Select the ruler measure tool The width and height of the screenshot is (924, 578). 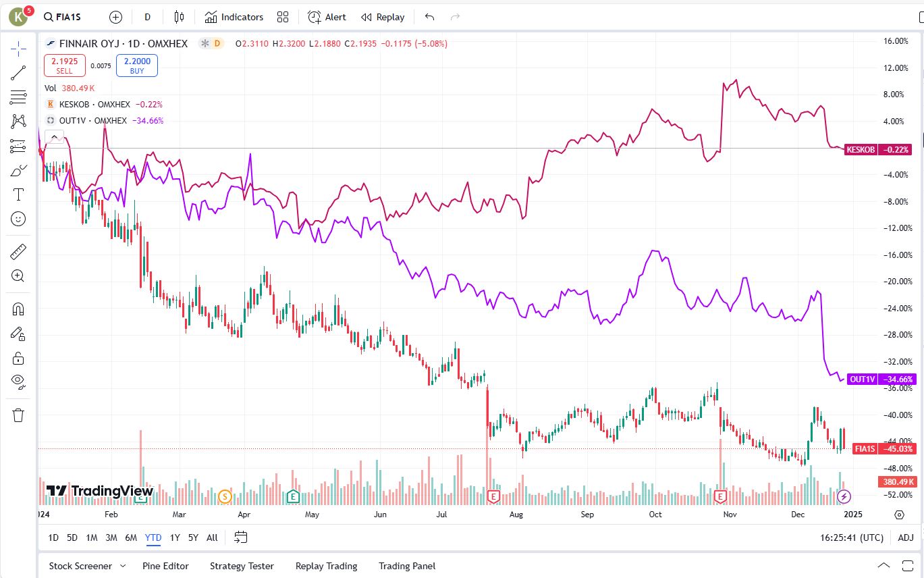18,252
